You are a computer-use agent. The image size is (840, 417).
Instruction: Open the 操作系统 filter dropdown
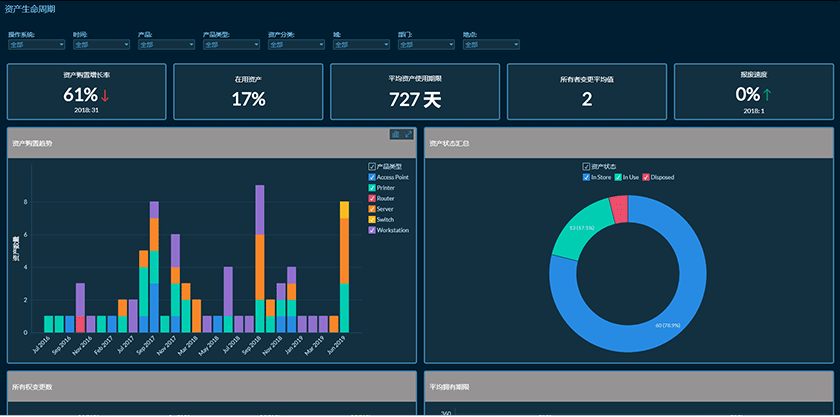click(x=36, y=45)
